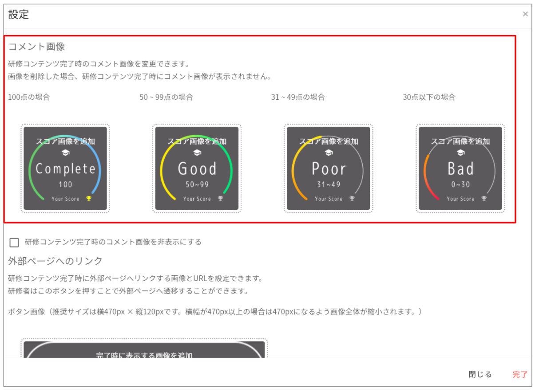539x392 pixels.
Task: Click the ボタン画像 recommended size description text
Action: coord(215,312)
